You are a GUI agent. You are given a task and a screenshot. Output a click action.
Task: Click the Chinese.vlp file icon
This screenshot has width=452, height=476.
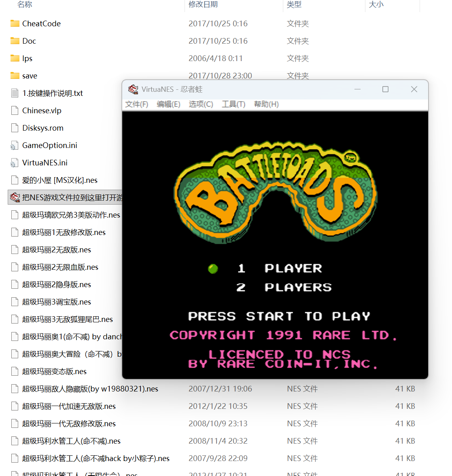[15, 110]
